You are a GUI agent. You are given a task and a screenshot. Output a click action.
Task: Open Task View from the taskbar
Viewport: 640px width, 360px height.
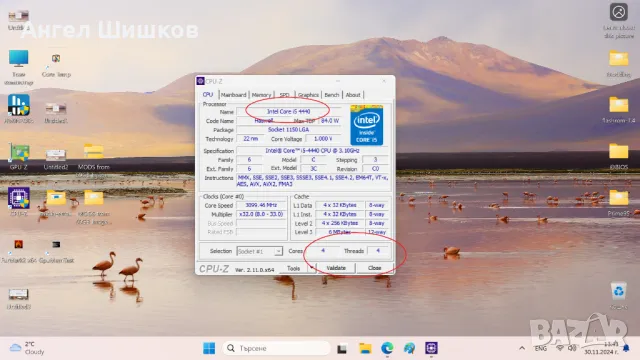coord(342,348)
